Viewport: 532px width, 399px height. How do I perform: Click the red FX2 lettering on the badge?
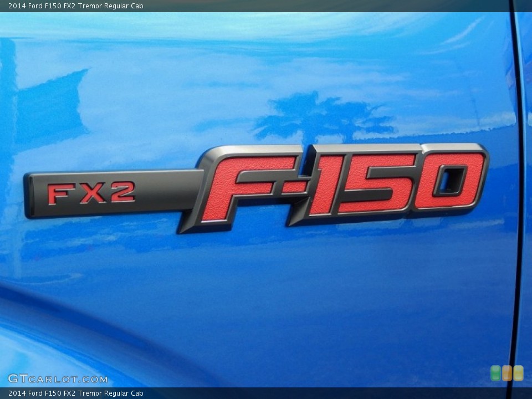[x=91, y=193]
